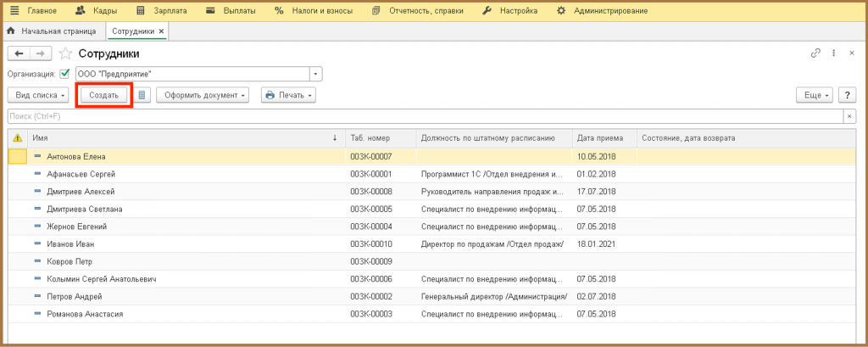Click the row icon beside Иванов Иван
The height and width of the screenshot is (347, 868).
coord(37,243)
